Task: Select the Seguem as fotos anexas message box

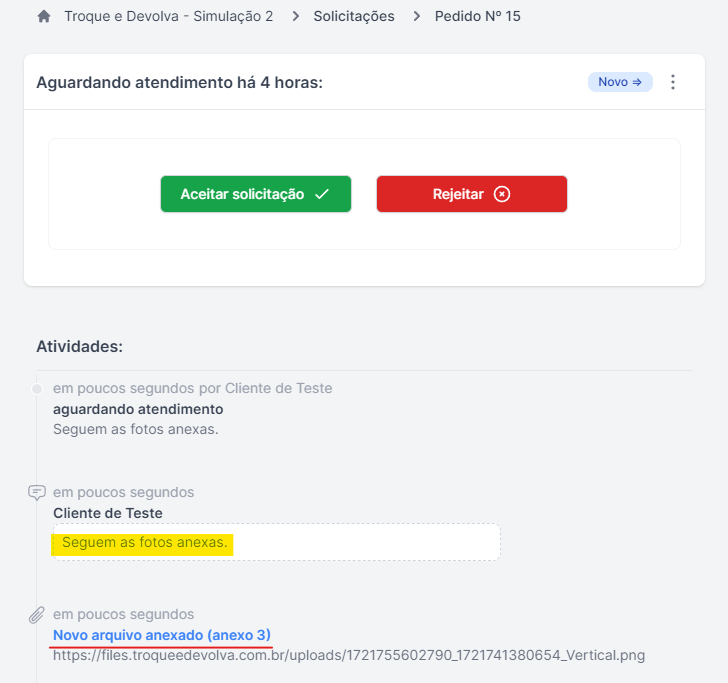Action: point(277,542)
